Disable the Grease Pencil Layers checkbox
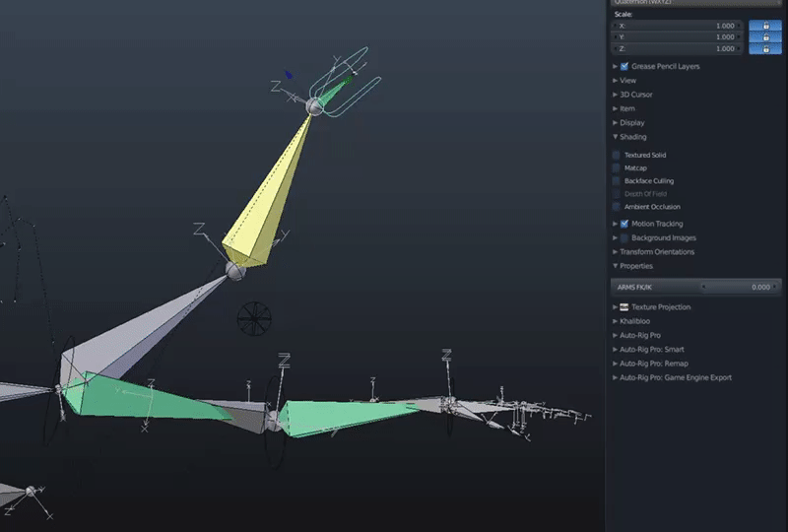This screenshot has height=532, width=788. 624,66
